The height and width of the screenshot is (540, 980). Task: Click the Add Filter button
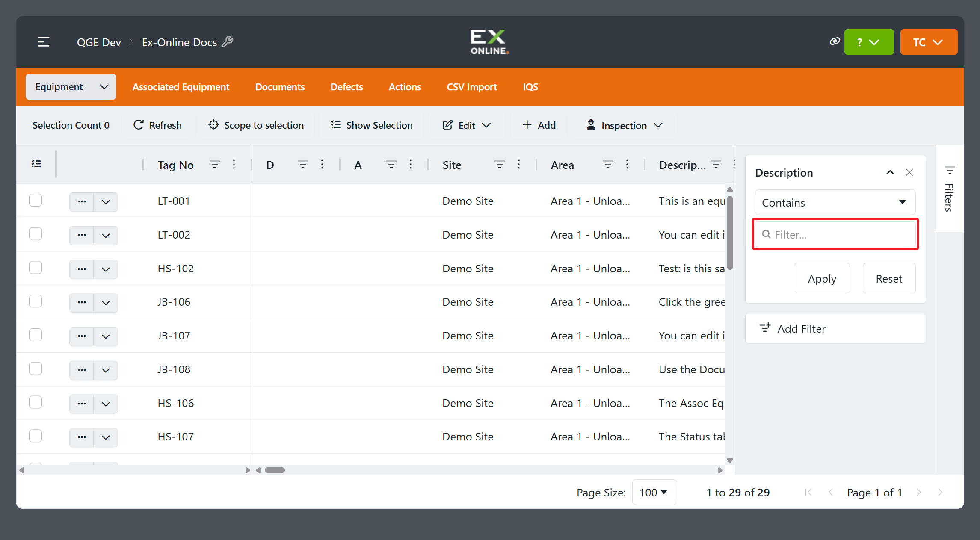[835, 328]
